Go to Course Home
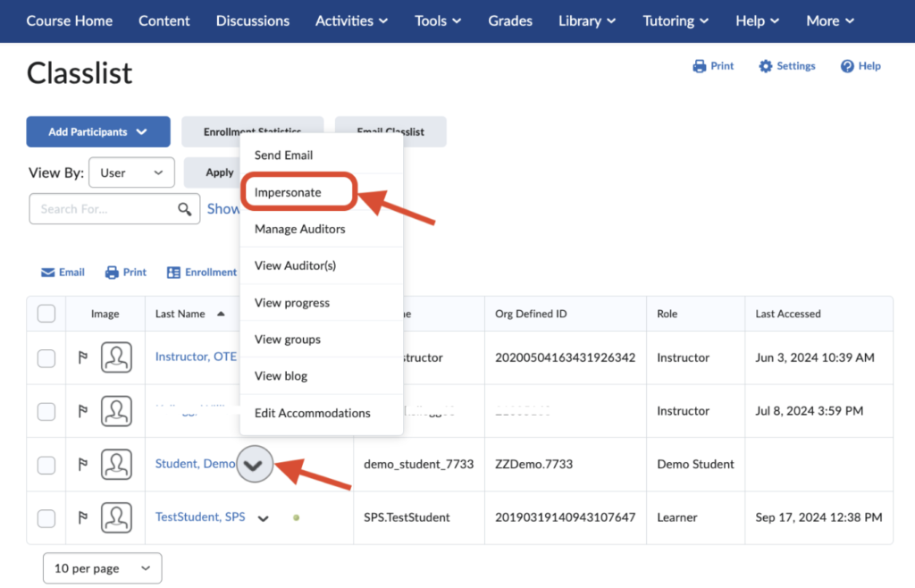 (70, 21)
